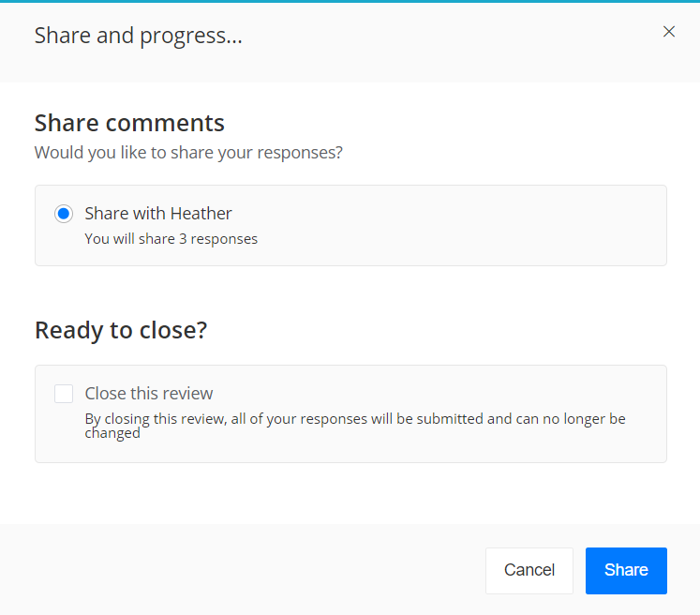Close the dialog with the X icon

point(669,32)
